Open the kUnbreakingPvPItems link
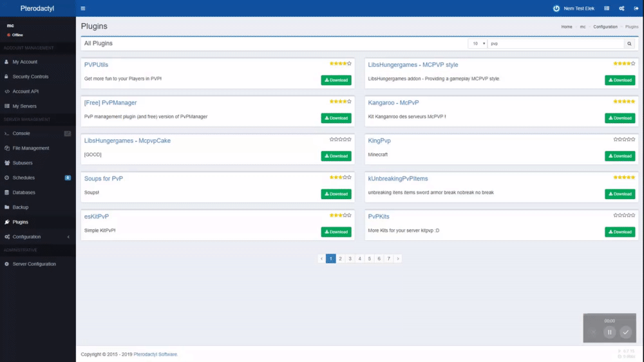 click(x=398, y=178)
